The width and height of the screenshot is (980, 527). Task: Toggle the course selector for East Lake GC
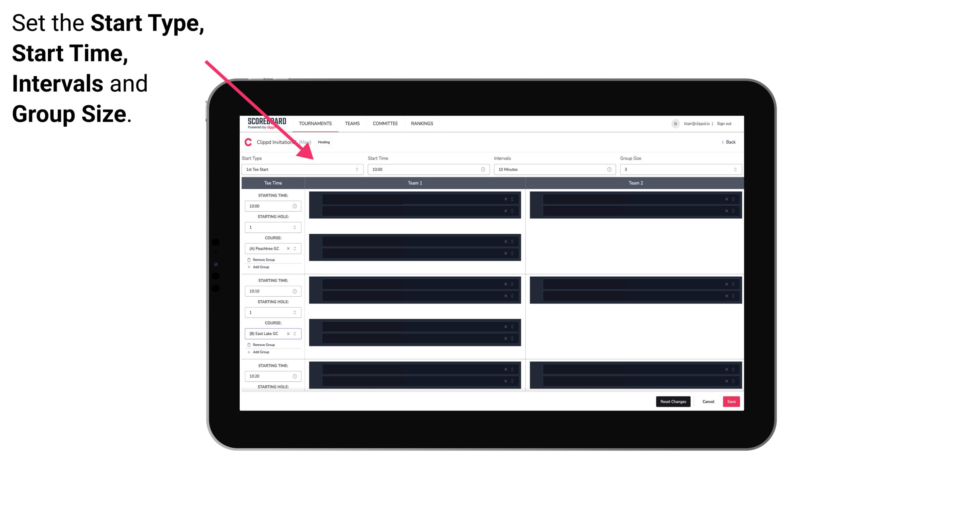[x=294, y=334]
